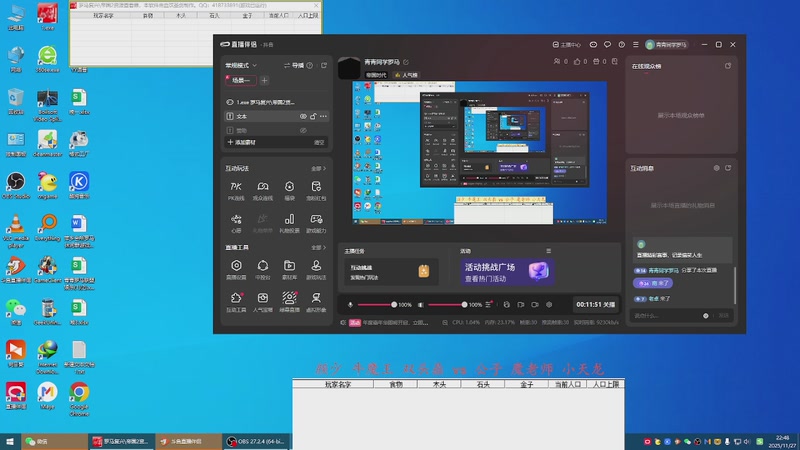Toggle lock on the 文本 source
This screenshot has height=450, width=800.
pyautogui.click(x=313, y=116)
